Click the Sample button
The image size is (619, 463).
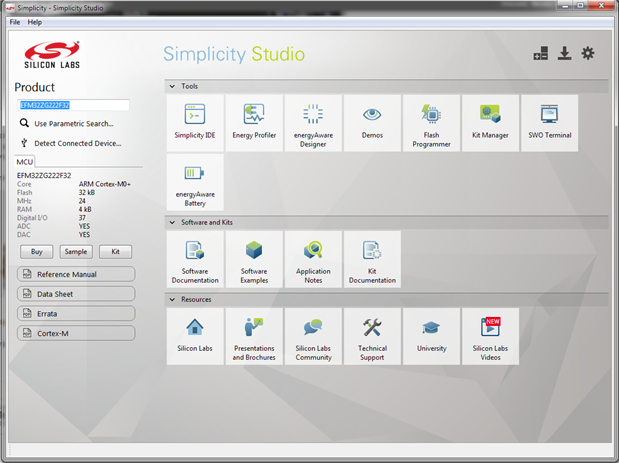[x=76, y=251]
